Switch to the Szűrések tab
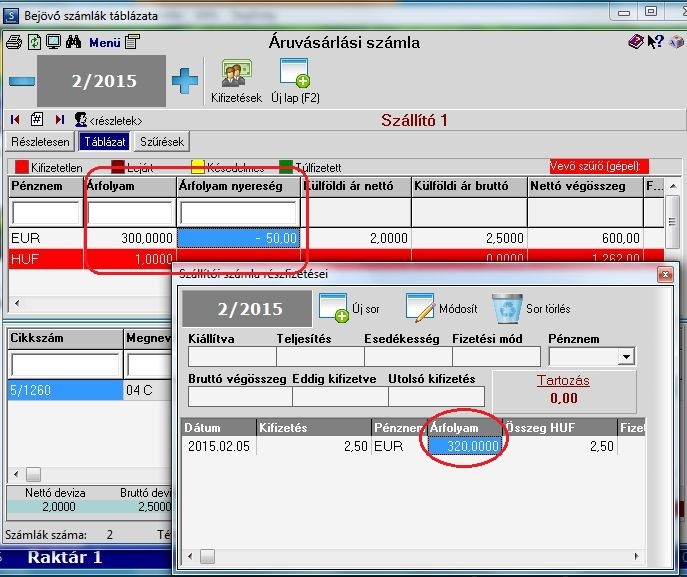 (x=162, y=142)
